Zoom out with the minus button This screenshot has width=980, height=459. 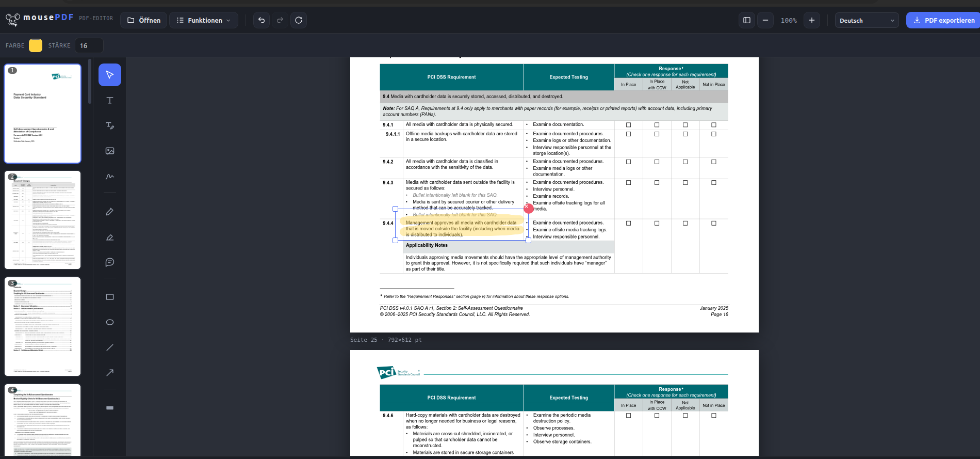click(765, 20)
